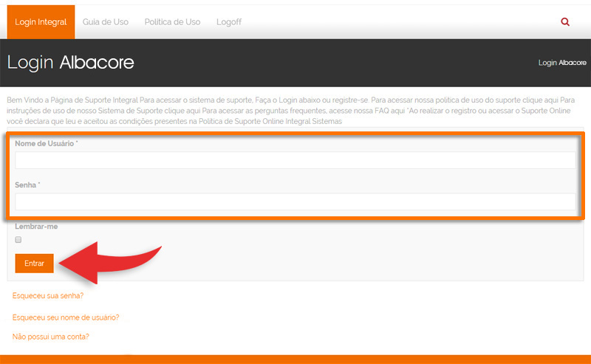This screenshot has height=364, width=591.
Task: Open the Guia de Uso menu item
Action: (x=106, y=22)
